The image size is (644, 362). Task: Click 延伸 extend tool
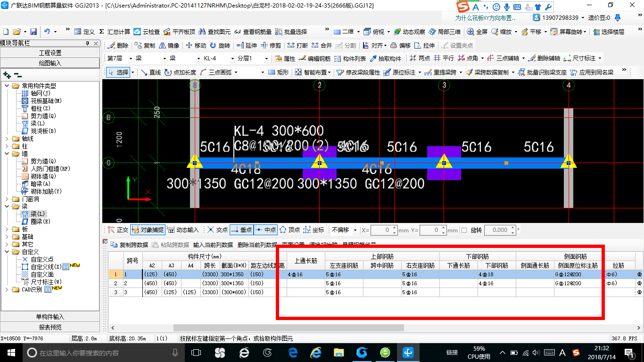pyautogui.click(x=247, y=45)
